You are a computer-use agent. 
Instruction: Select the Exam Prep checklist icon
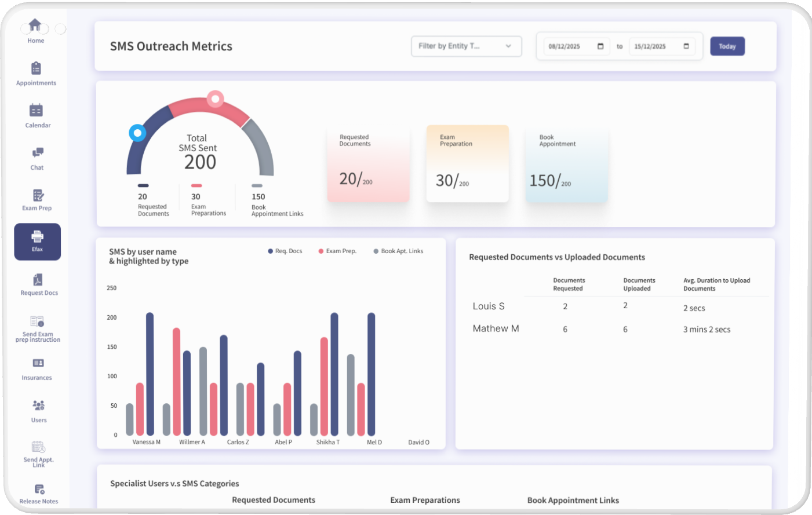point(38,195)
